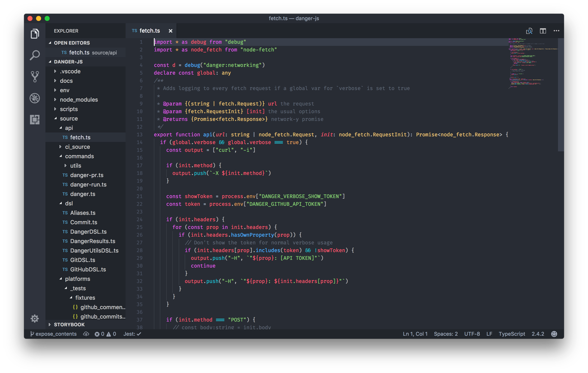Select GitHubDSL.ts in the file tree

88,269
